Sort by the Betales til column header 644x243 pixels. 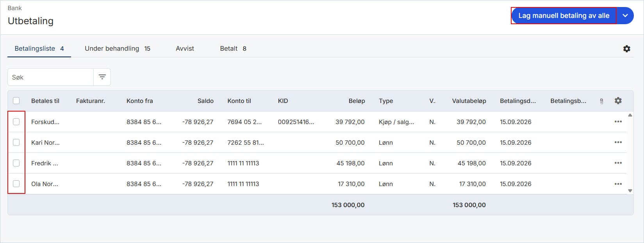click(45, 101)
